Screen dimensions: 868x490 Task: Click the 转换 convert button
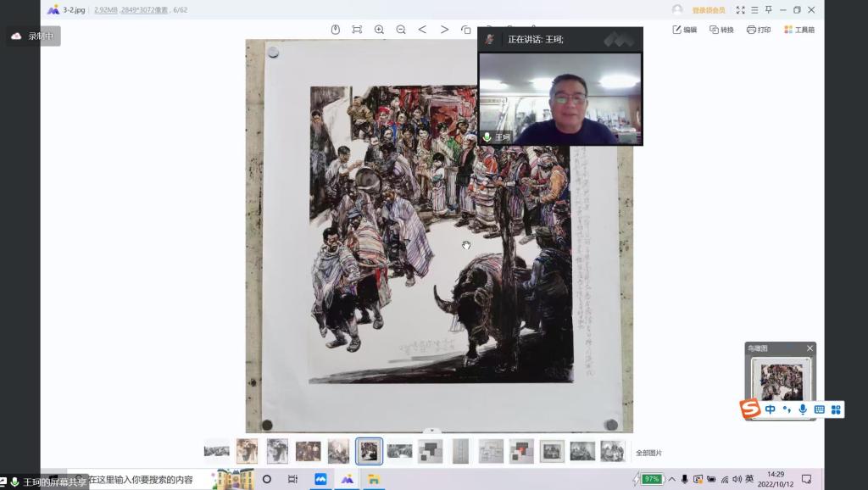click(x=721, y=30)
